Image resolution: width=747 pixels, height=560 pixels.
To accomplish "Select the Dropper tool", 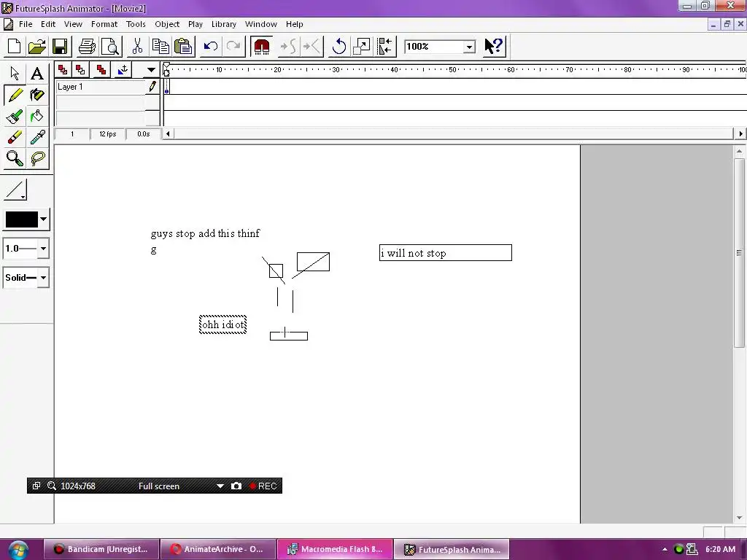I will (x=36, y=138).
